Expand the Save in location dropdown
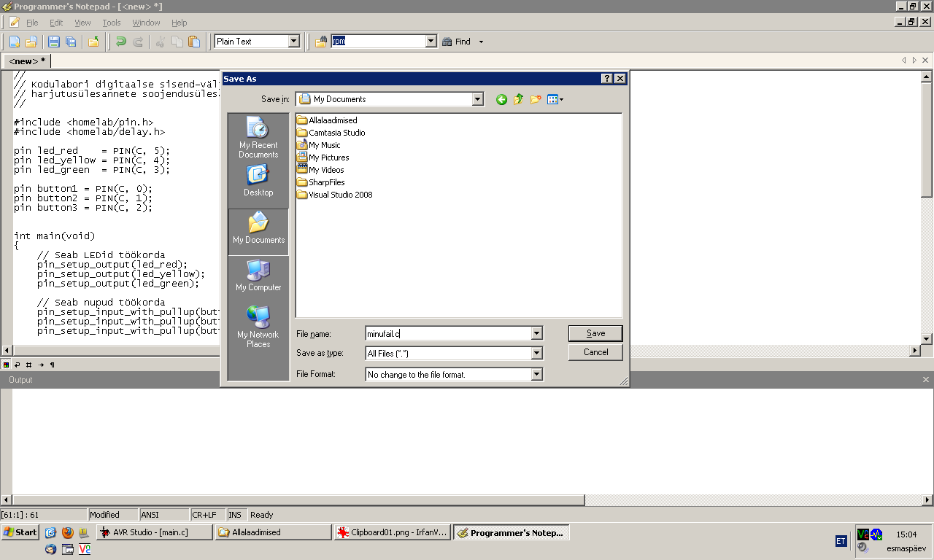The image size is (934, 560). (477, 99)
